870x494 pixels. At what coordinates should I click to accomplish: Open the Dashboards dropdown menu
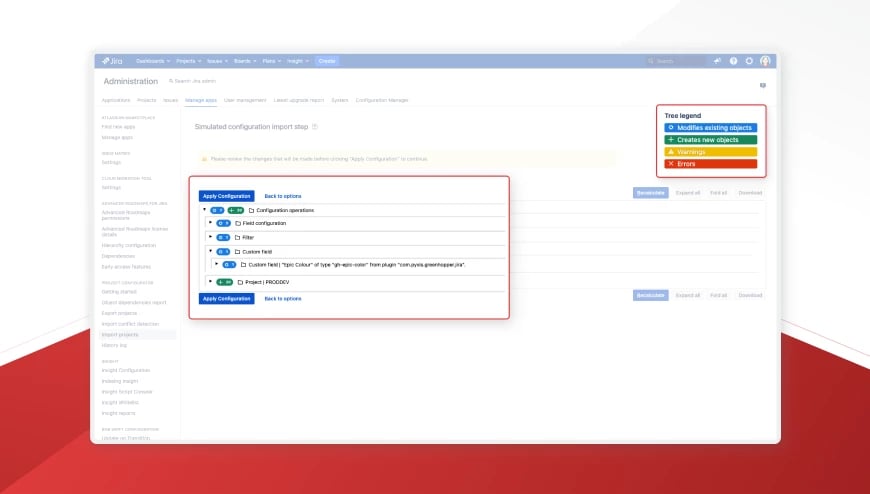pyautogui.click(x=153, y=61)
